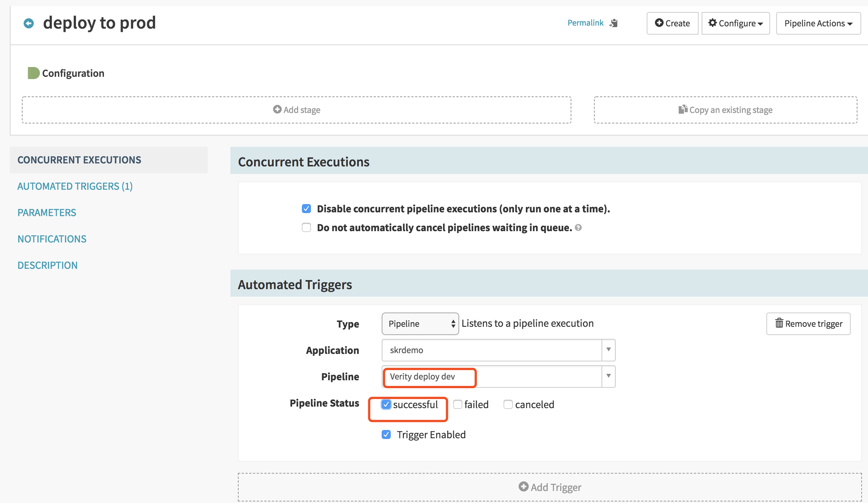Click the green Configuration stage icon

pyautogui.click(x=34, y=73)
